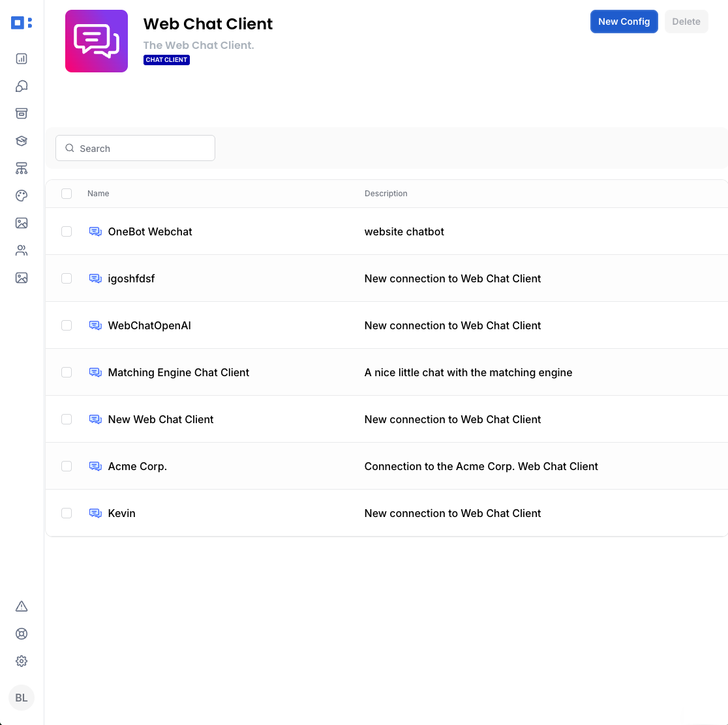Open the OneBot Webchat config
728x725 pixels.
[x=150, y=231]
